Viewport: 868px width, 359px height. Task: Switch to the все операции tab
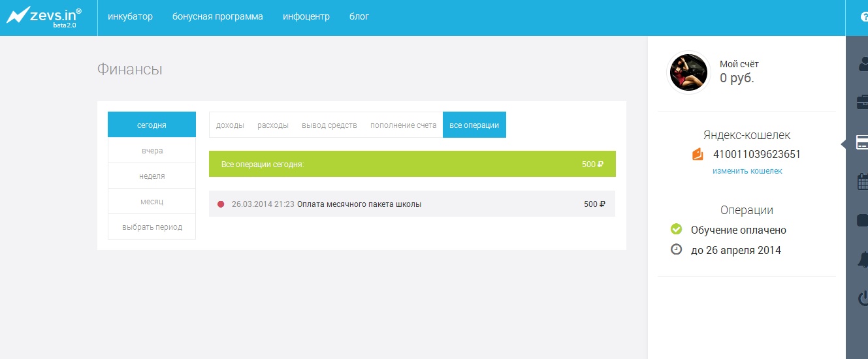tap(474, 125)
